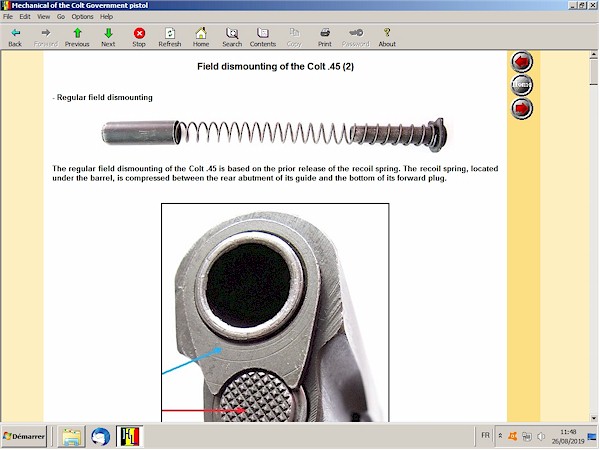Click the vertical scrollbar thumb

pyautogui.click(x=593, y=72)
